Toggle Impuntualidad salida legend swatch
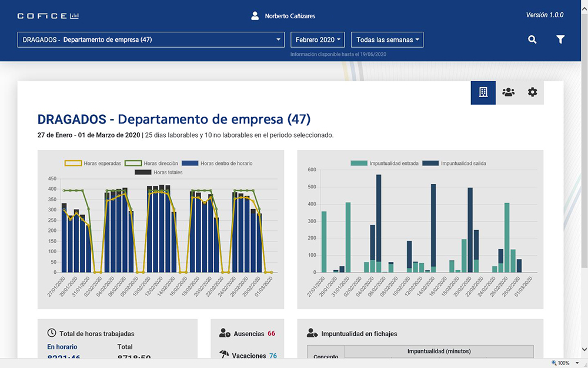588x368 pixels. [x=431, y=163]
